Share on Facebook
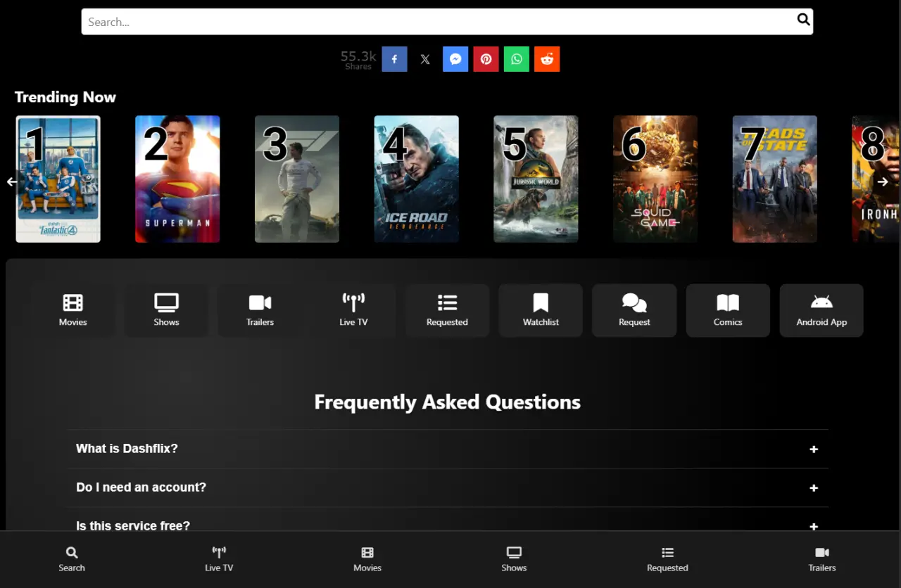This screenshot has height=588, width=901. (394, 59)
